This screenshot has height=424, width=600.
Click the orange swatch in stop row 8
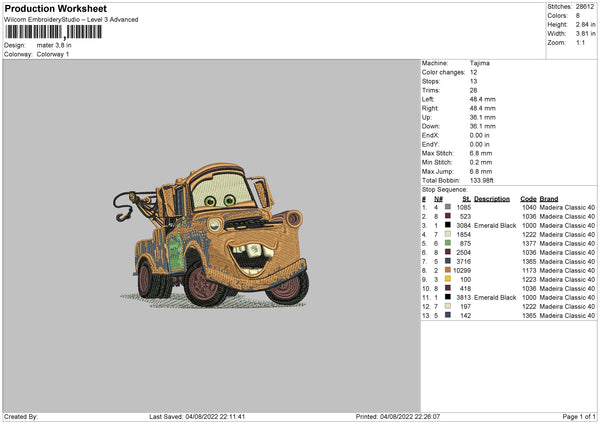(448, 270)
